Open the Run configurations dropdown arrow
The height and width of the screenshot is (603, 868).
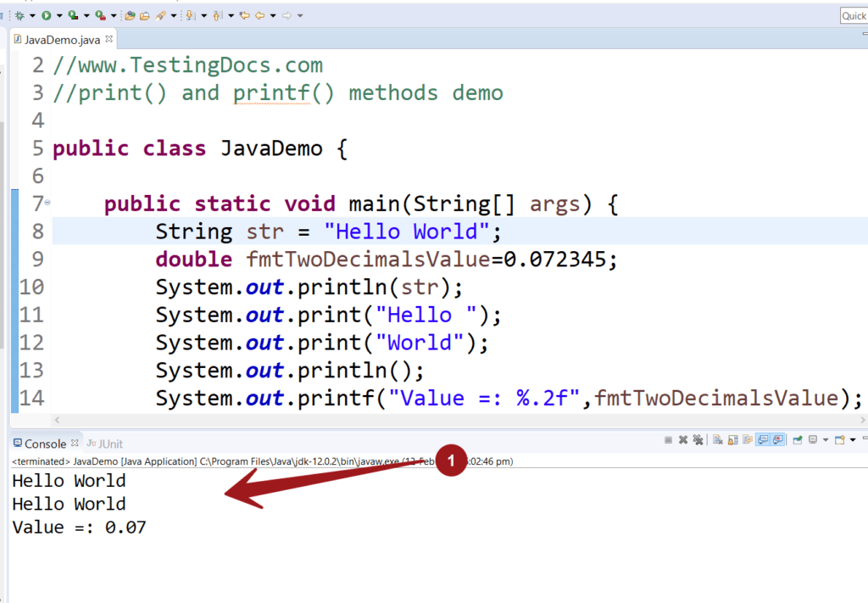tap(59, 14)
